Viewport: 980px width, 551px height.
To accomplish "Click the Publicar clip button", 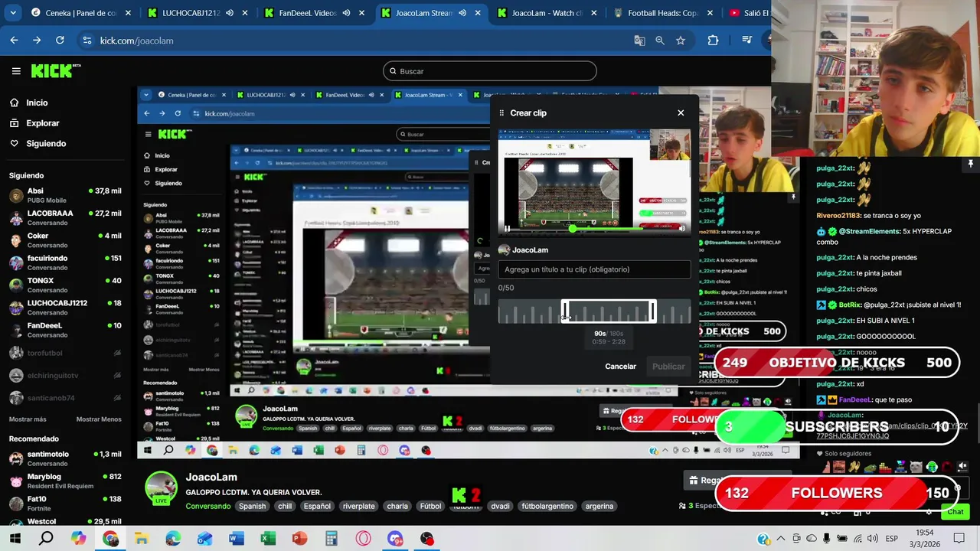I will click(x=668, y=367).
